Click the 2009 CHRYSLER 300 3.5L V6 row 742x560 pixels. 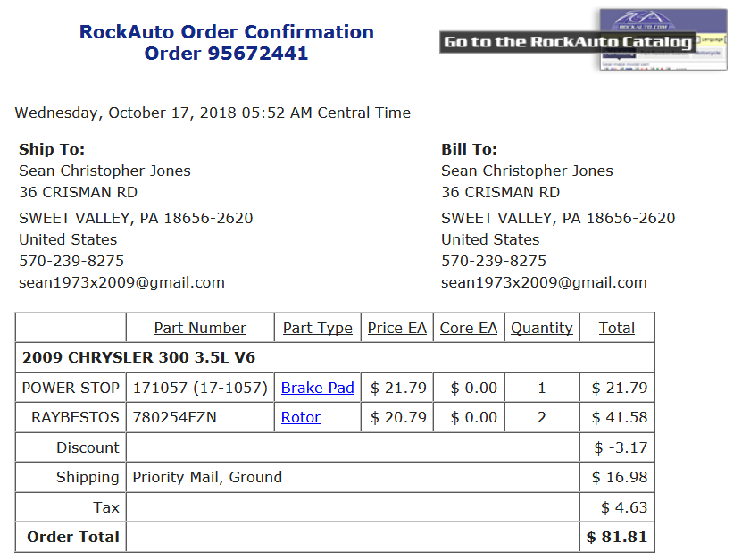pos(335,357)
